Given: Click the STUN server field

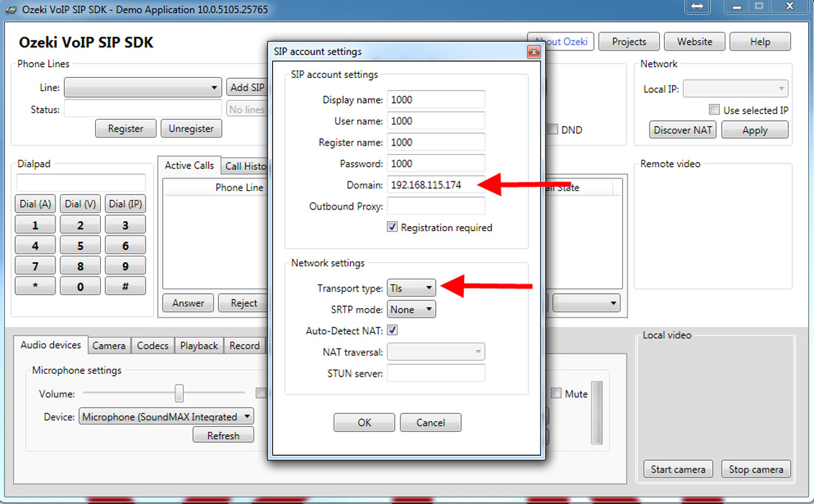Looking at the screenshot, I should (x=436, y=373).
